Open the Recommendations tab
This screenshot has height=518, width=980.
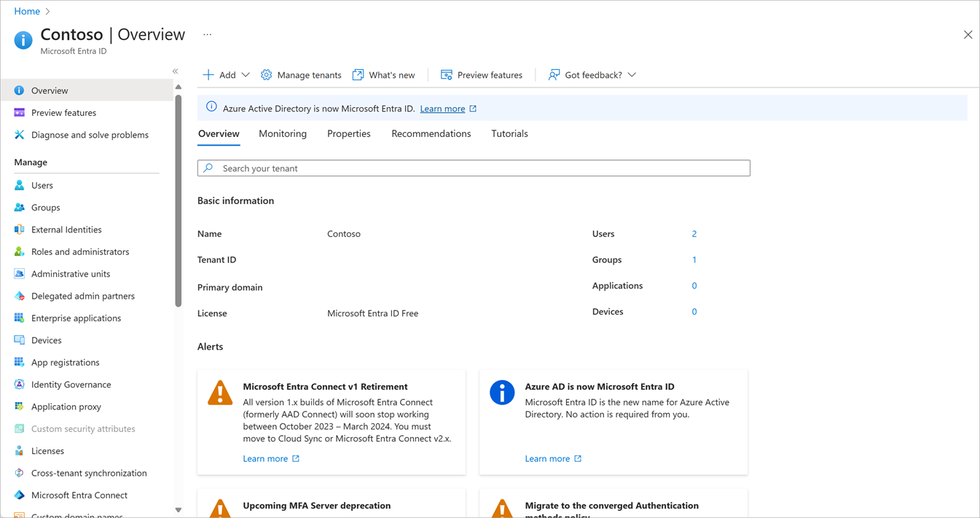[x=431, y=134]
